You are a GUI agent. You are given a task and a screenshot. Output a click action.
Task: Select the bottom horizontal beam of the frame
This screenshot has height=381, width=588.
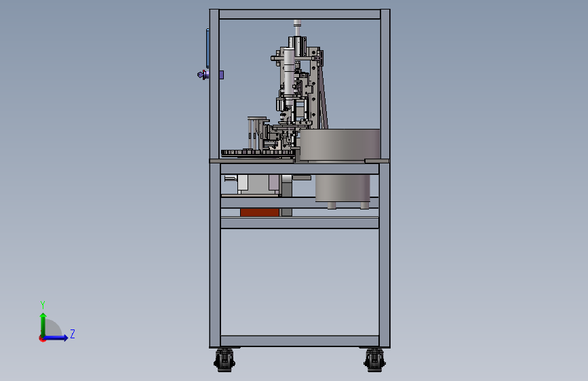(300, 341)
